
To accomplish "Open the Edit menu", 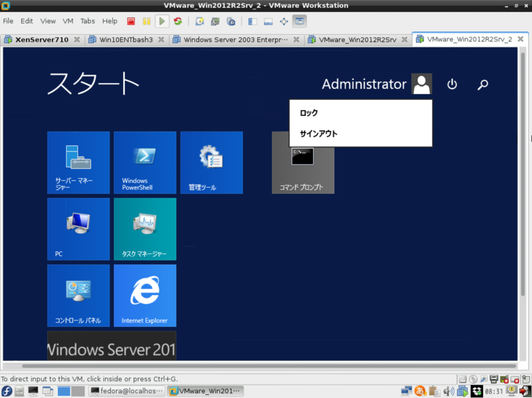I will click(x=26, y=21).
